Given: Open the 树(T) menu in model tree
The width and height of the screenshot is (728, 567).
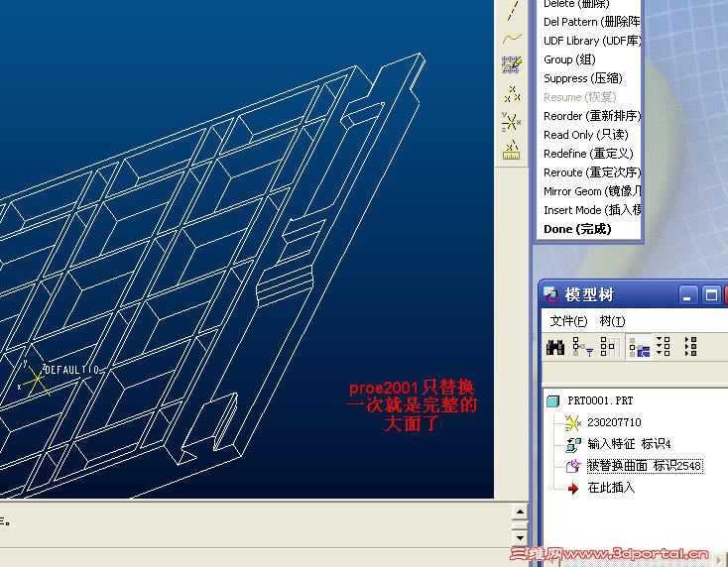Looking at the screenshot, I should pyautogui.click(x=612, y=321).
